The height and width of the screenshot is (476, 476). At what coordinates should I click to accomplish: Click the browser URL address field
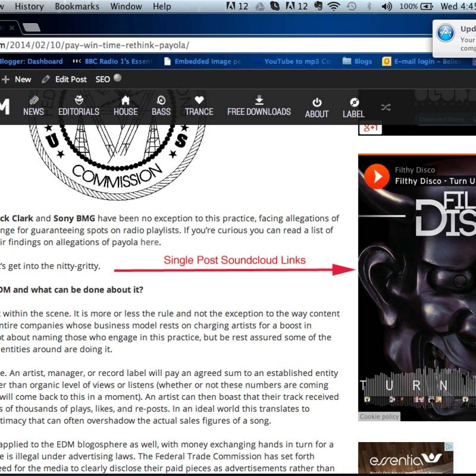pos(209,45)
